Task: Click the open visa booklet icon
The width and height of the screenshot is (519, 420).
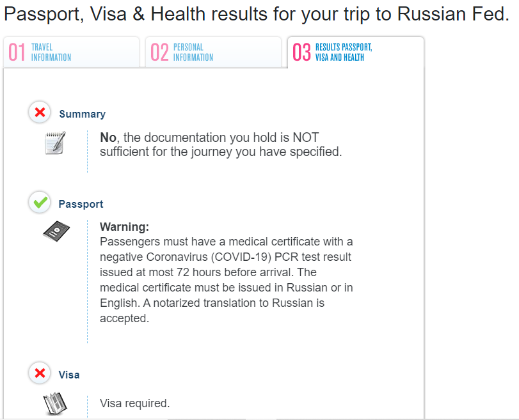Action: point(55,404)
